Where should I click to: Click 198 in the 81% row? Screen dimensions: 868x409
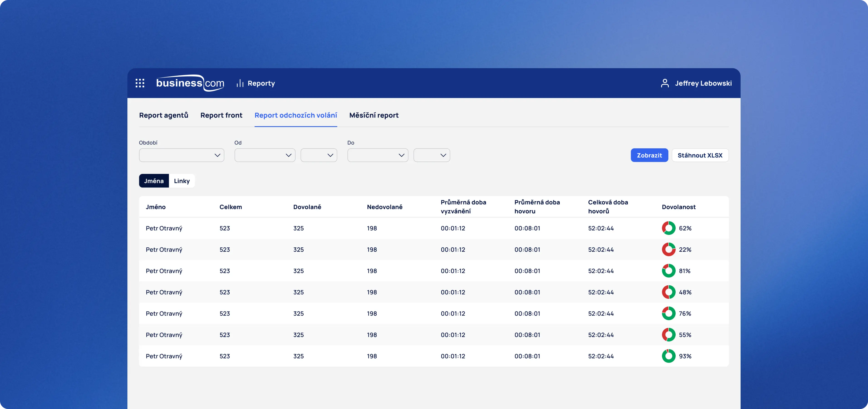pyautogui.click(x=372, y=271)
